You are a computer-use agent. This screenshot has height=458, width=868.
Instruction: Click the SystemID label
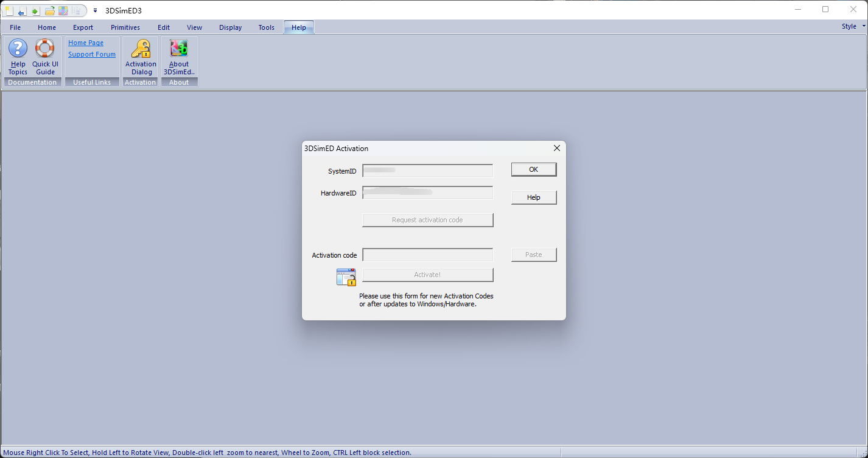342,171
